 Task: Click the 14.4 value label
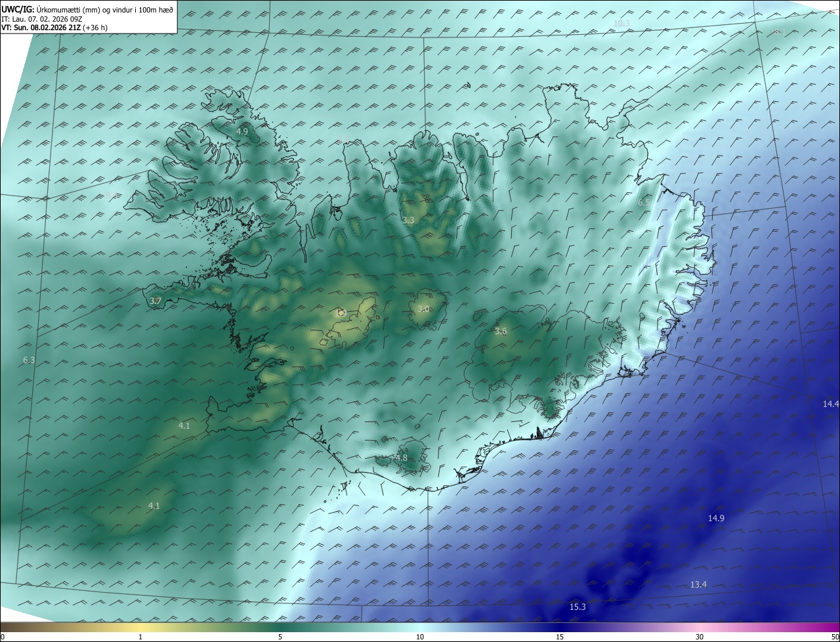(831, 404)
